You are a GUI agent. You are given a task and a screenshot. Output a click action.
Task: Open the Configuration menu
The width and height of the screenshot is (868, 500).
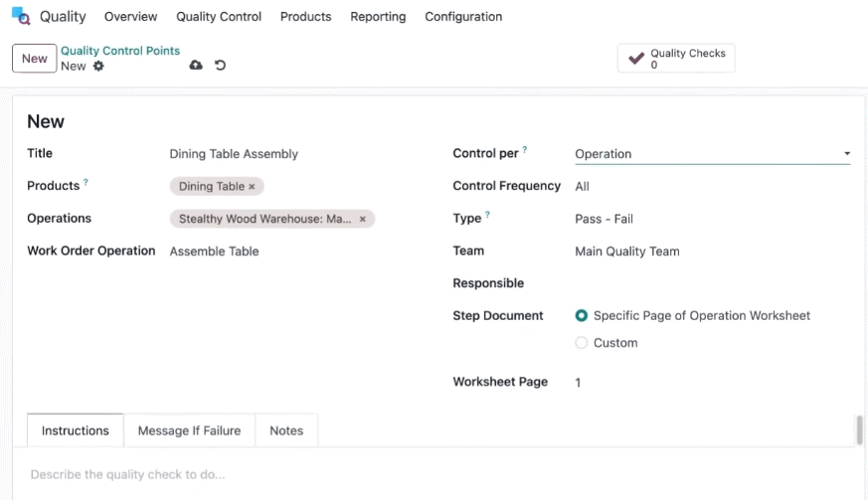463,17
